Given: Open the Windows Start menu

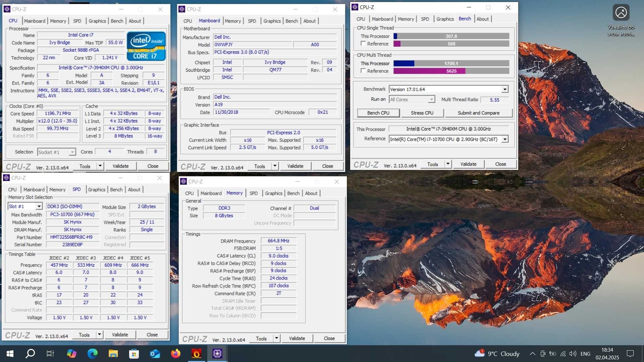Looking at the screenshot, I should tap(10, 354).
